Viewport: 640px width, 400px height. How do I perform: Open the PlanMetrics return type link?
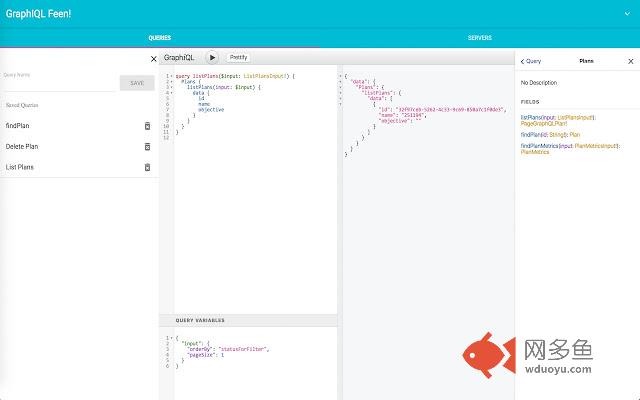coord(535,152)
